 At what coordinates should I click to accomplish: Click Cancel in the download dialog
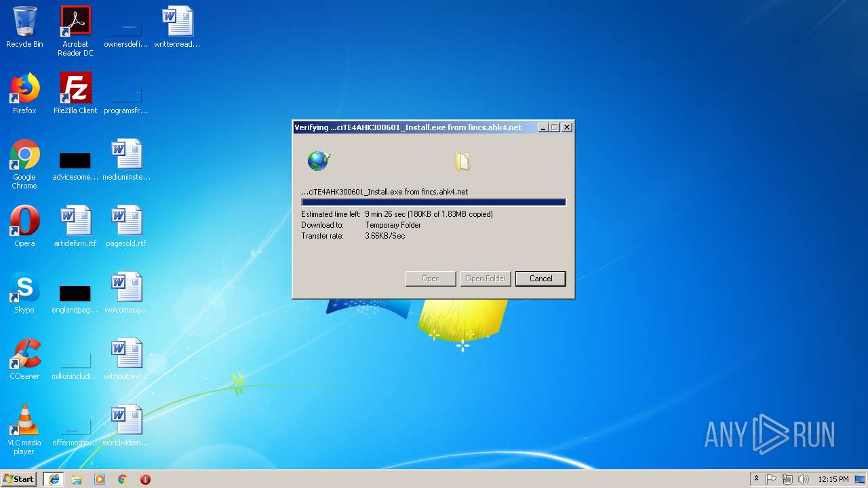click(540, 279)
